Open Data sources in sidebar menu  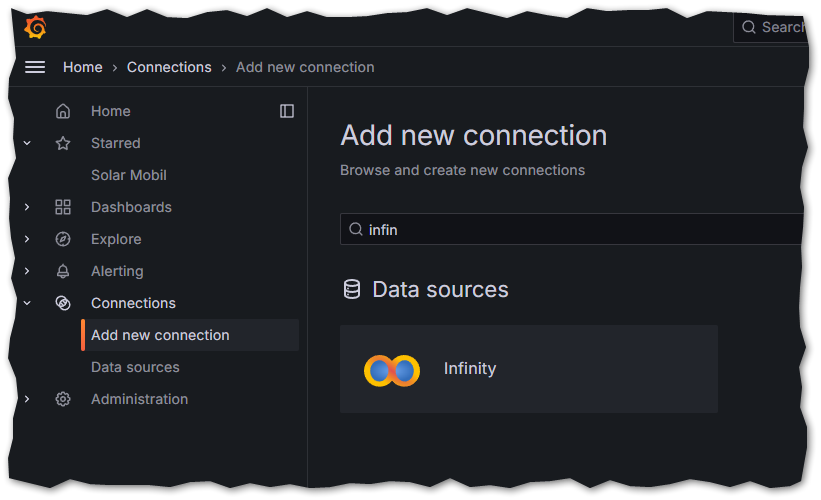point(135,367)
